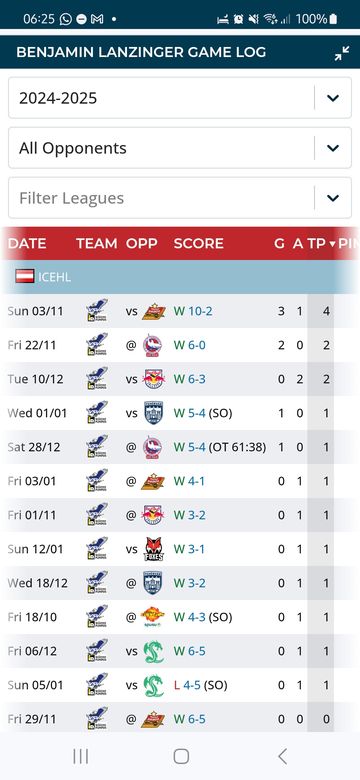Image resolution: width=360 pixels, height=780 pixels.
Task: Tap the Android back navigation button
Action: tap(282, 756)
